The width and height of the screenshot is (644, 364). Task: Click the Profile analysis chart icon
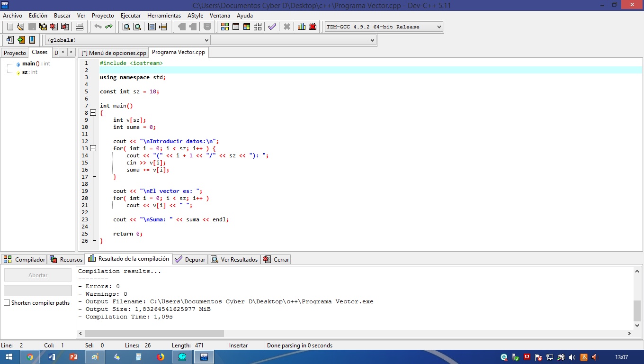pos(302,27)
